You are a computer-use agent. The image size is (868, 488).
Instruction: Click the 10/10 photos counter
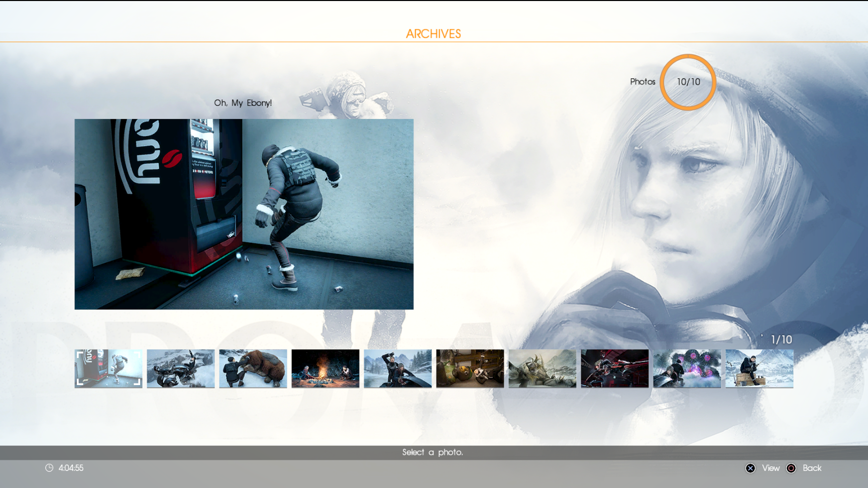click(689, 82)
